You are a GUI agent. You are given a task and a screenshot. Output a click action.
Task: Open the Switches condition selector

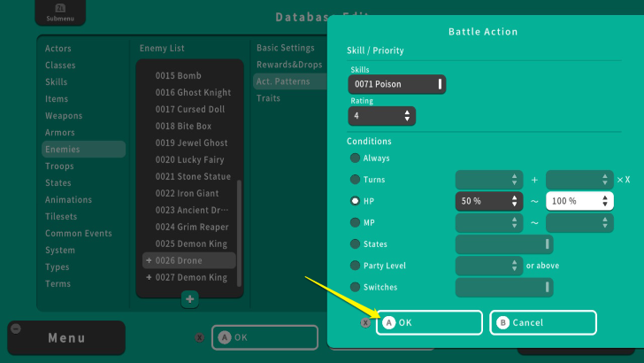[504, 287]
